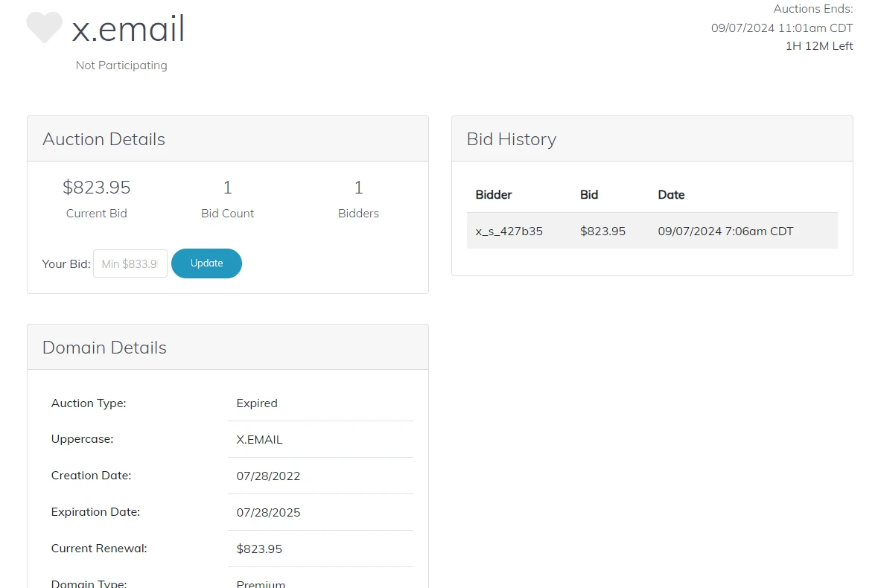Click the Bid Count value
Viewport: 881px width, 588px height.
tap(227, 188)
